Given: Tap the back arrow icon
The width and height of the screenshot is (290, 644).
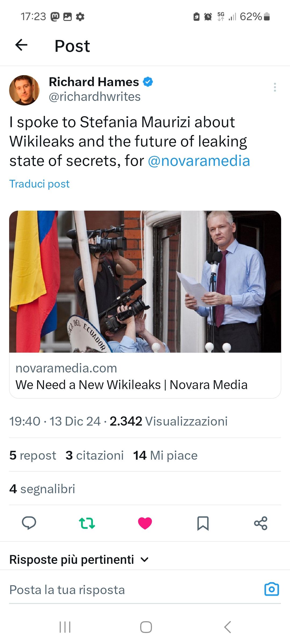Looking at the screenshot, I should 21,45.
